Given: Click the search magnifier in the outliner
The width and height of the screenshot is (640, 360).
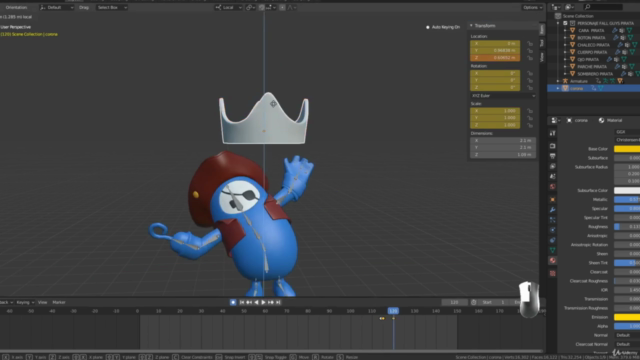Looking at the screenshot, I should (588, 7).
